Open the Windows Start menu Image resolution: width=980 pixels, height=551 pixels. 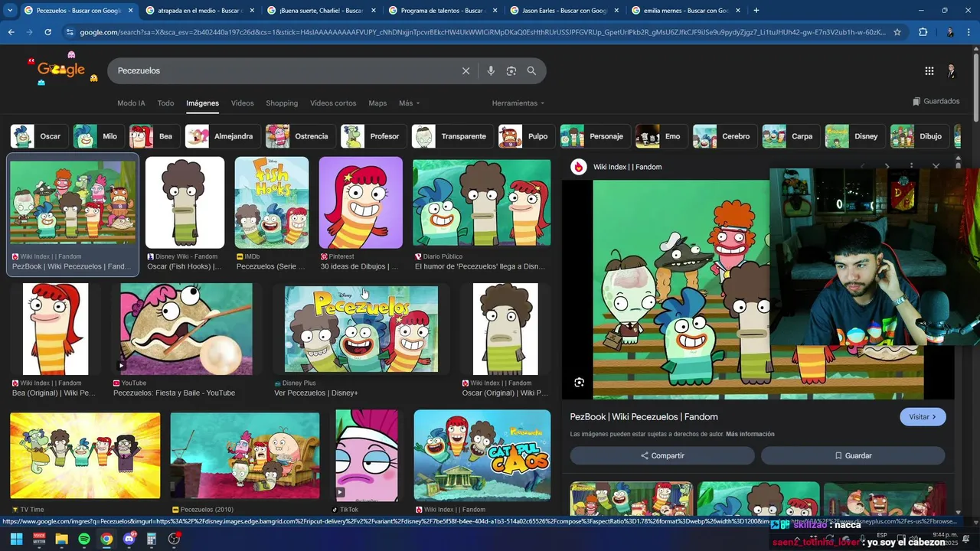16,539
